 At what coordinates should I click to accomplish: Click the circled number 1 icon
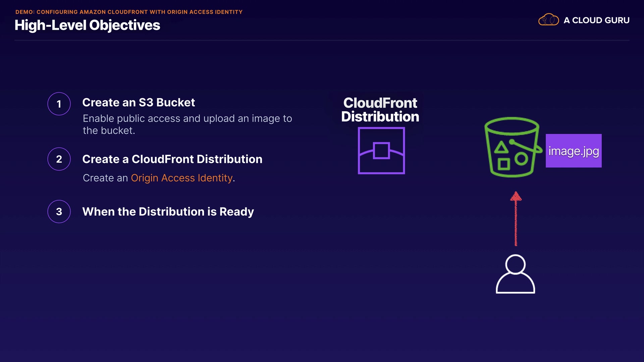[59, 104]
